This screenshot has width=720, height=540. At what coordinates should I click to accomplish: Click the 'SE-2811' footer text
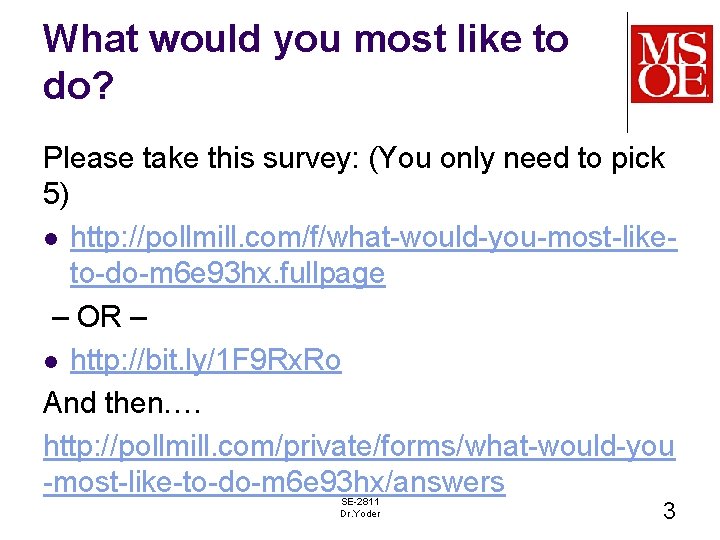pos(360,502)
